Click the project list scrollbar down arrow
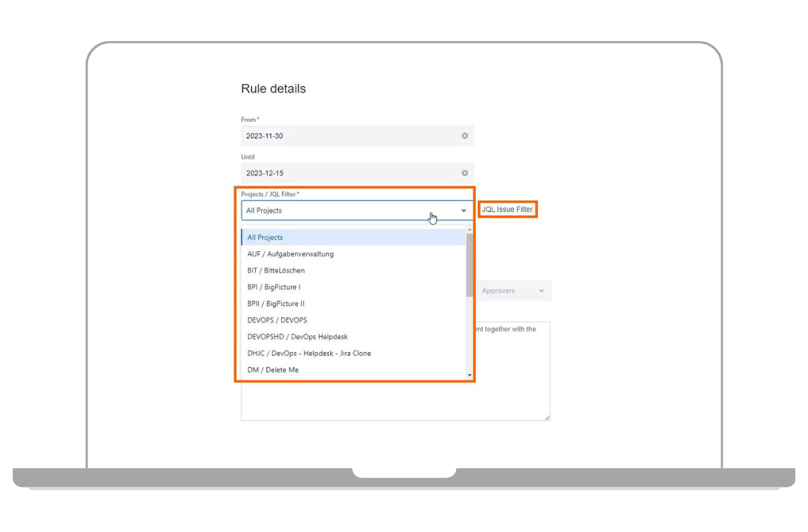 (x=469, y=376)
